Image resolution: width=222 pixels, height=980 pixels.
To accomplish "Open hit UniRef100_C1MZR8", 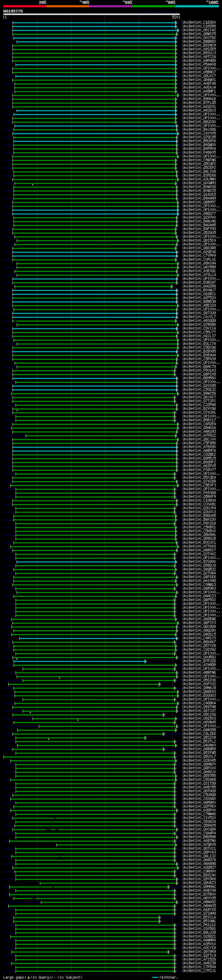I will [199, 26].
